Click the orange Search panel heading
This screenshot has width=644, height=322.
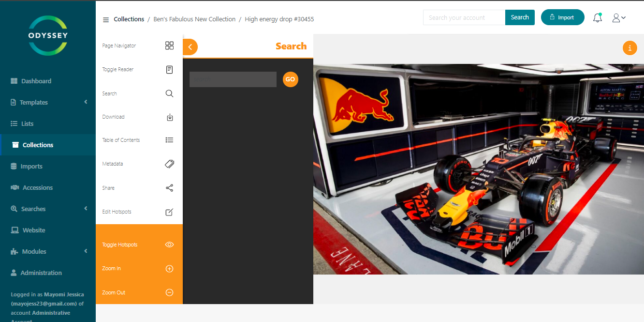[291, 46]
